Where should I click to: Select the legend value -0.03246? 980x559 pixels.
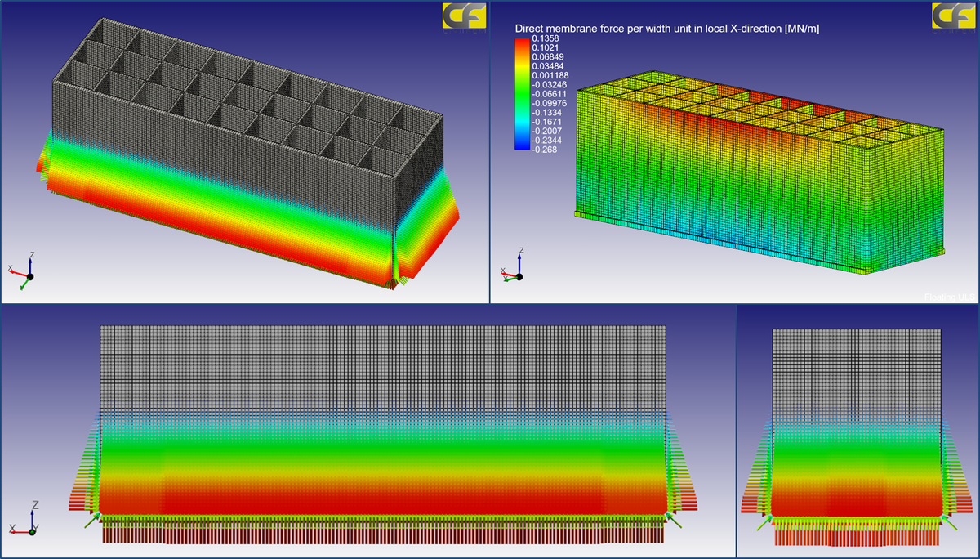pos(548,84)
